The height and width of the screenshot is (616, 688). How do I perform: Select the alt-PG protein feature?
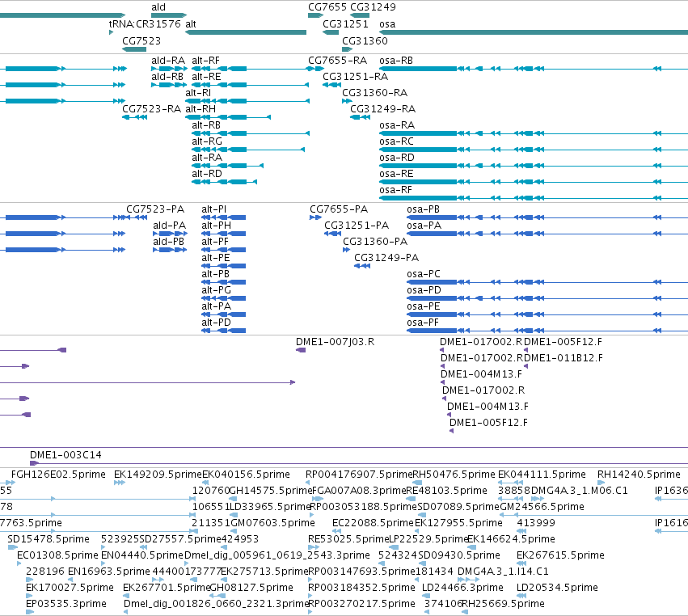pos(223,298)
